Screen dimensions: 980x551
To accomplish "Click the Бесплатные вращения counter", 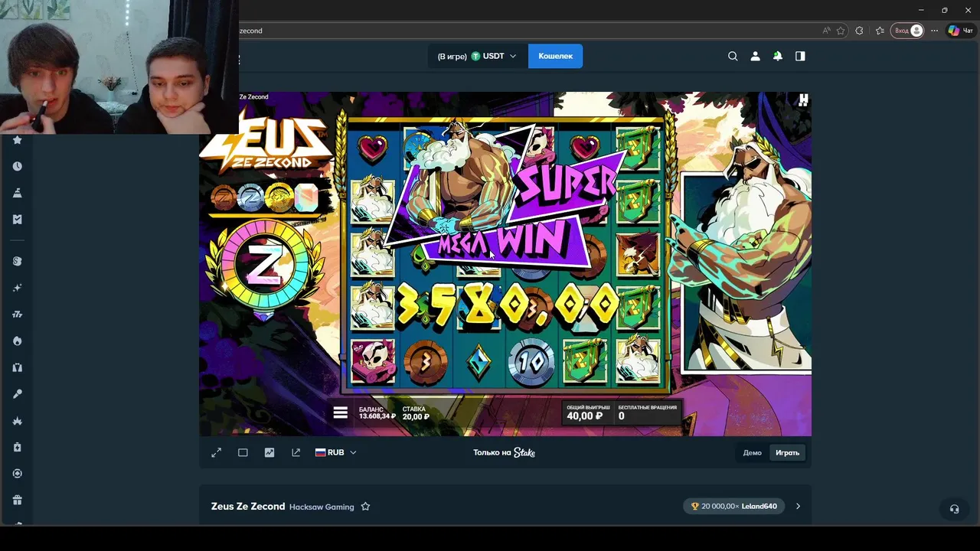I will click(x=647, y=412).
